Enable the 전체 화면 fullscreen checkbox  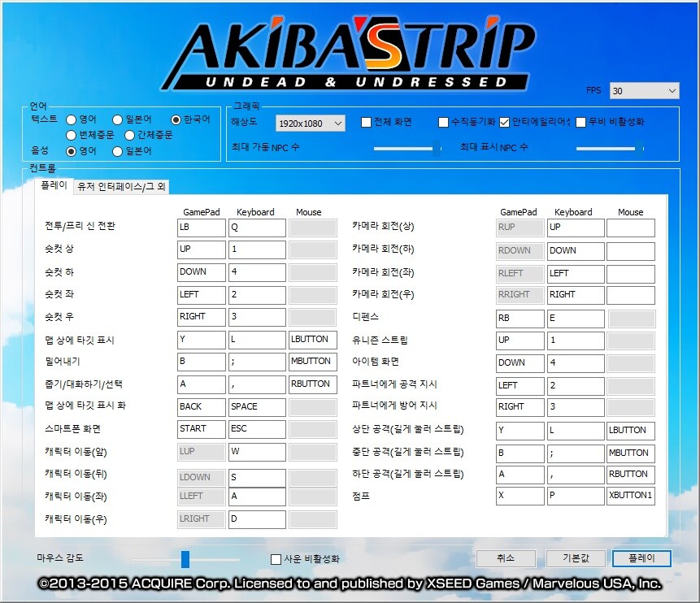[365, 122]
